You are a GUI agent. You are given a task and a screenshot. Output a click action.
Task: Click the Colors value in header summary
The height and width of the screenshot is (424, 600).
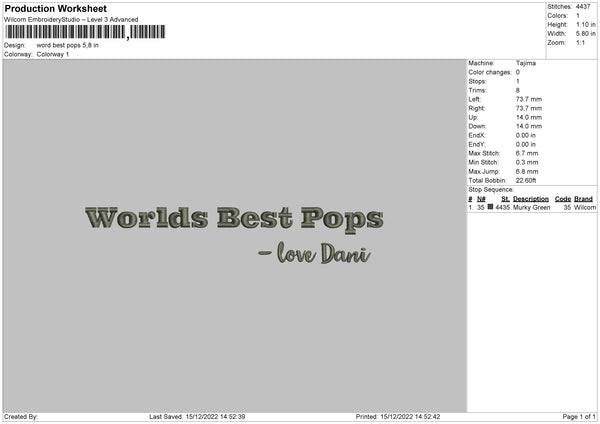pyautogui.click(x=578, y=16)
